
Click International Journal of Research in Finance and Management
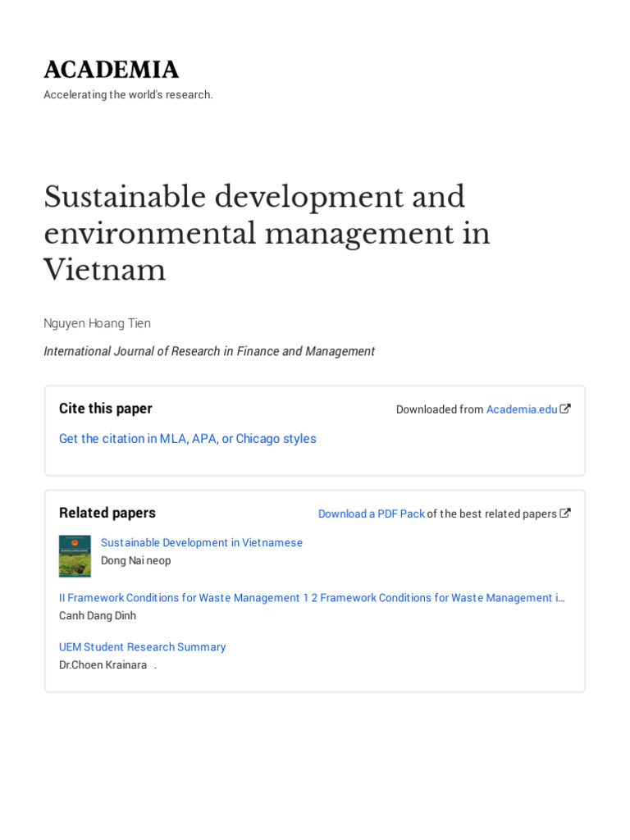pyautogui.click(x=209, y=351)
